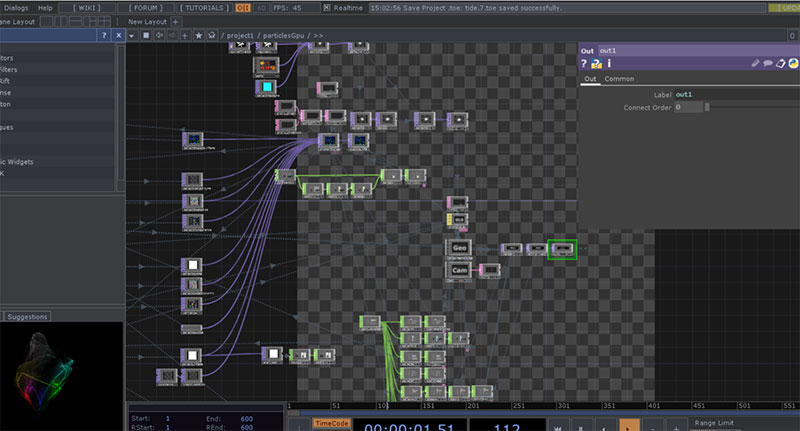This screenshot has height=431, width=800.
Task: Click the network editor square icon
Action: (146, 35)
